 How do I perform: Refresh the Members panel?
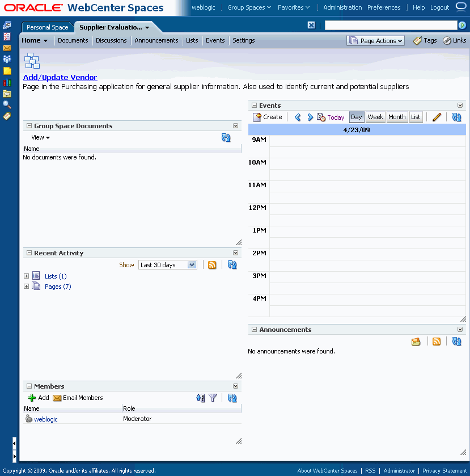[232, 398]
